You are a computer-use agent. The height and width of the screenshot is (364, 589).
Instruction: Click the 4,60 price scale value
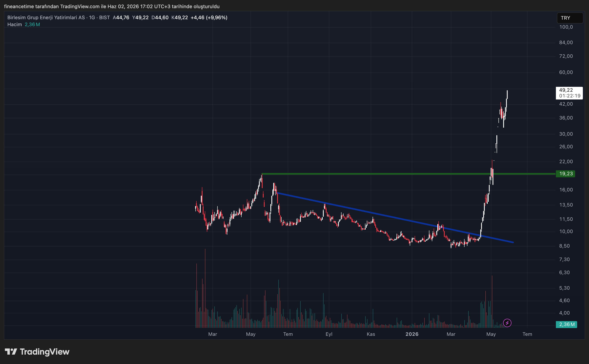(x=564, y=300)
